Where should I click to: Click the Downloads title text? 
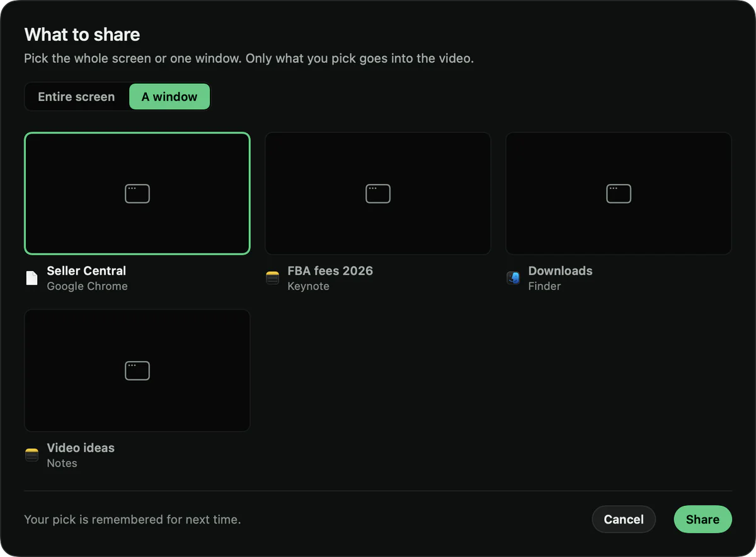click(560, 271)
